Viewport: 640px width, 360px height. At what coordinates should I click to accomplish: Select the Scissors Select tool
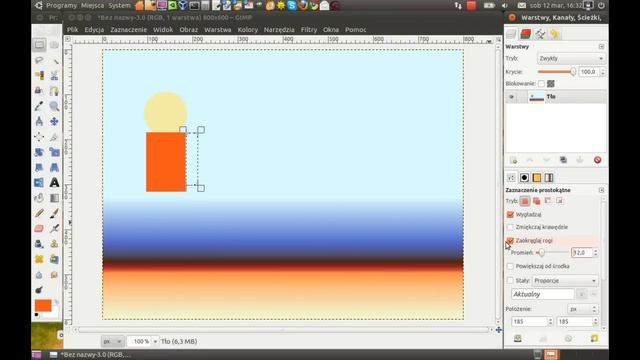coord(54,76)
